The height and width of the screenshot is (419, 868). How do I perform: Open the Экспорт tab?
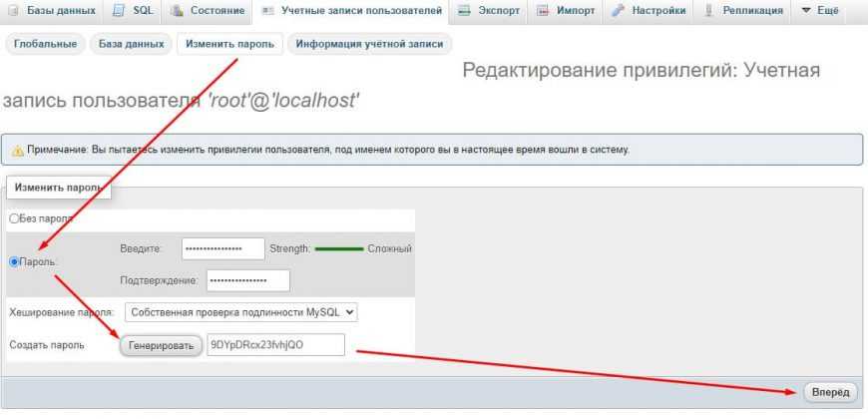tap(488, 11)
